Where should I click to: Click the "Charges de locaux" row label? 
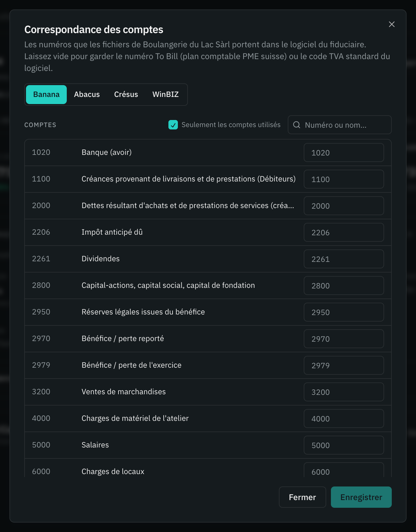pyautogui.click(x=113, y=471)
